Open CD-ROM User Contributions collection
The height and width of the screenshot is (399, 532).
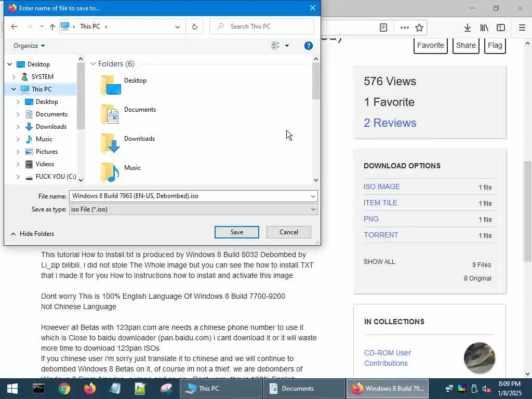coord(388,358)
